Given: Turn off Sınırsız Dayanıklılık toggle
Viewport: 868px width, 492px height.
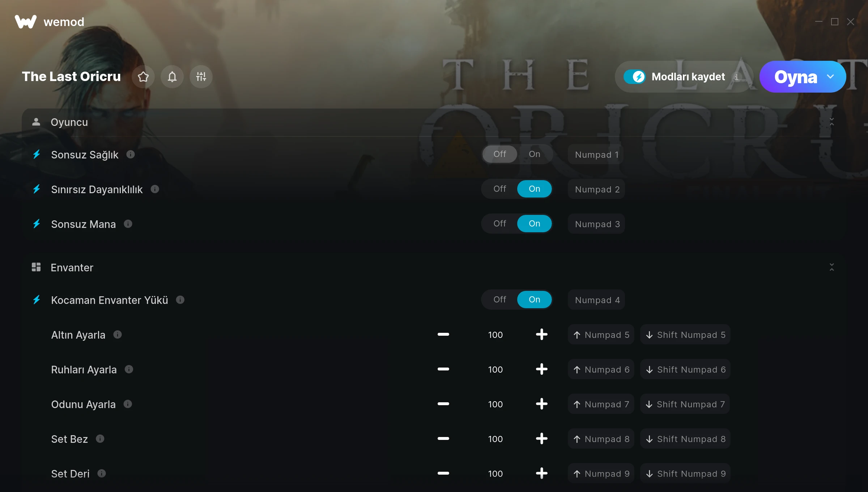Looking at the screenshot, I should click(499, 189).
